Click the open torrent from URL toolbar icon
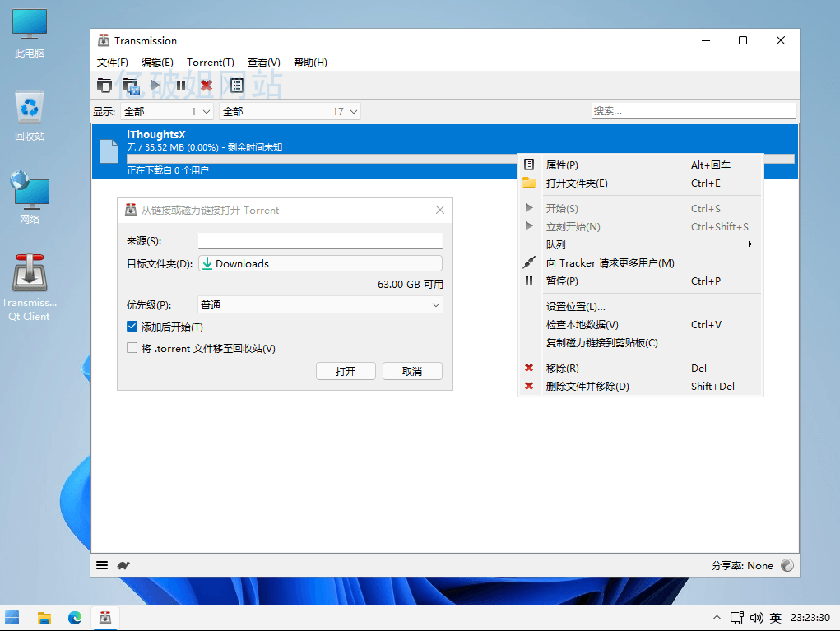Screen dimensions: 840x631 coord(130,85)
